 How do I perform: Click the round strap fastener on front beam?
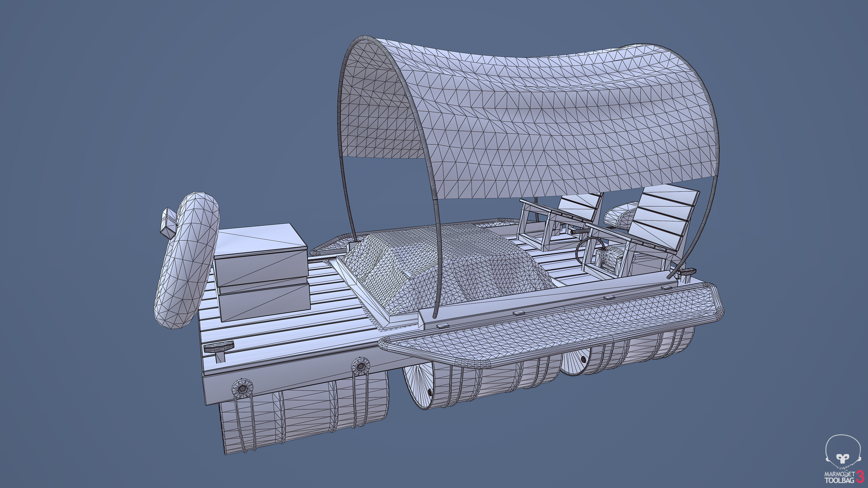tap(243, 389)
